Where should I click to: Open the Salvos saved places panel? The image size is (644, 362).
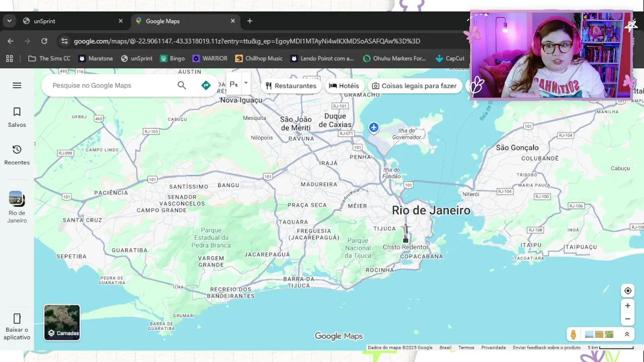coord(17,117)
